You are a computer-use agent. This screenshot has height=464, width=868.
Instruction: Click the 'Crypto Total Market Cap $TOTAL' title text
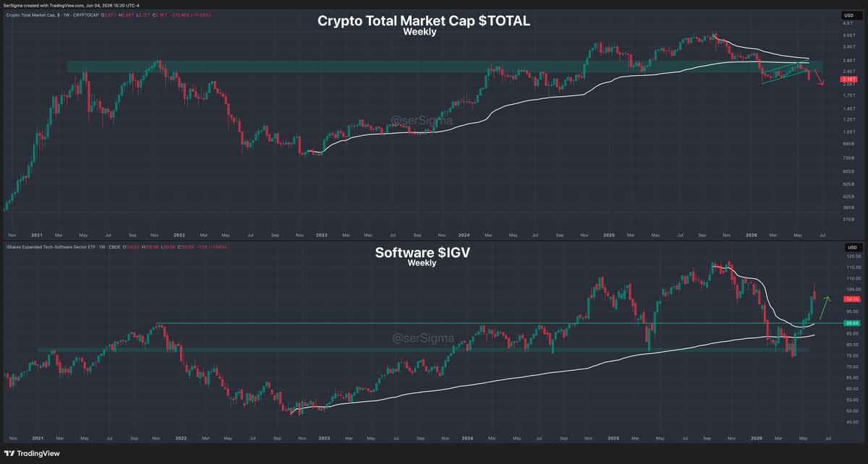click(x=425, y=21)
